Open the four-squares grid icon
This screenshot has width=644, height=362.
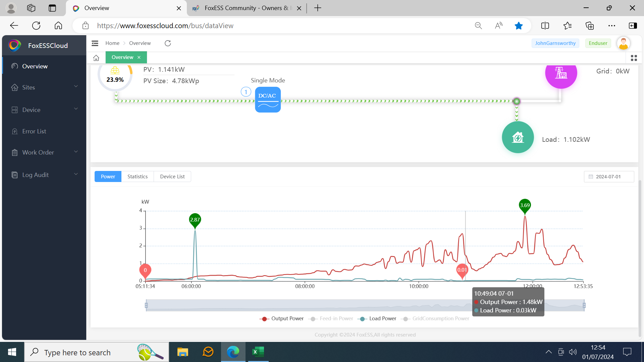pos(634,58)
